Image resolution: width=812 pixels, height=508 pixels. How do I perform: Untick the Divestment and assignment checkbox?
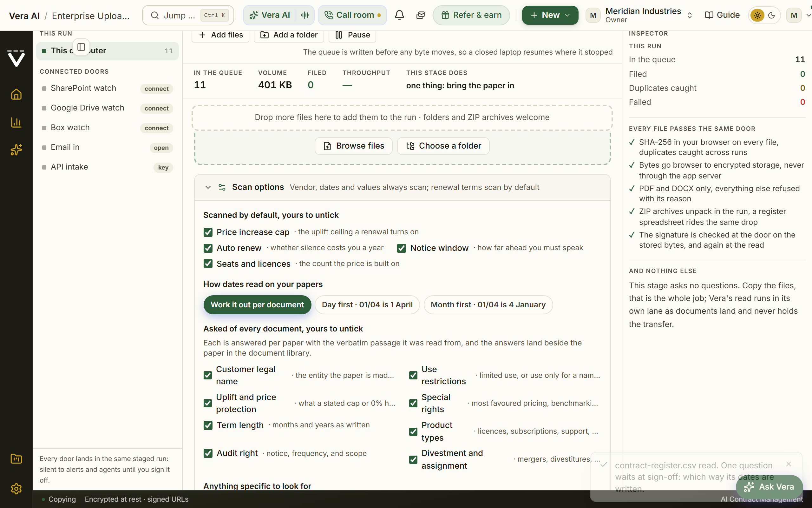click(x=413, y=459)
